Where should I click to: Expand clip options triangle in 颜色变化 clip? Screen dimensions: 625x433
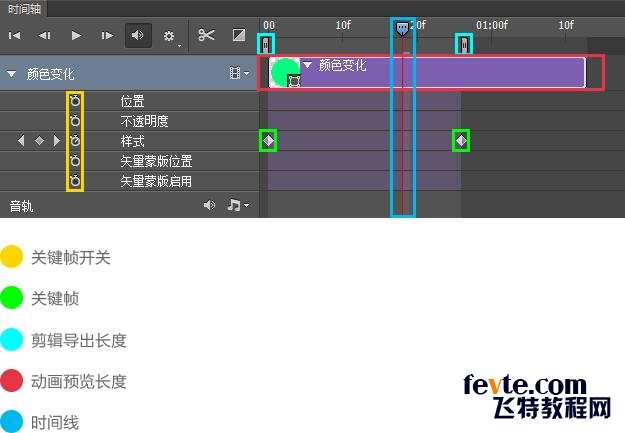click(307, 64)
